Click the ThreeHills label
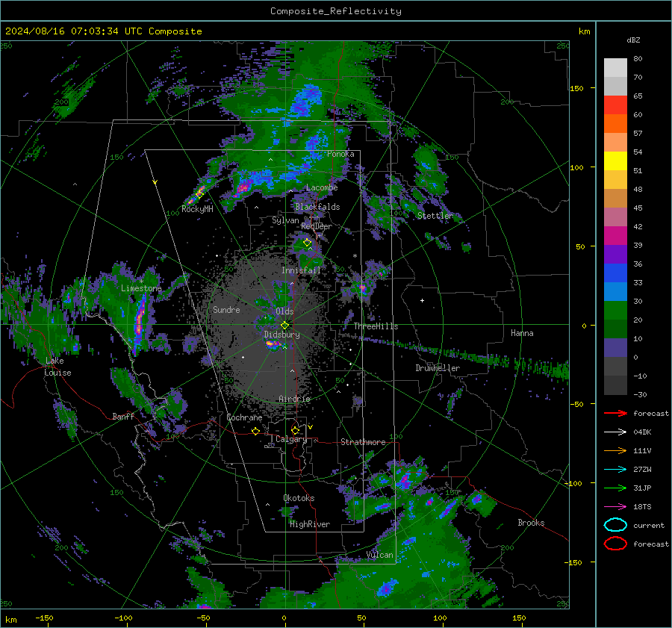The image size is (672, 628). click(376, 326)
